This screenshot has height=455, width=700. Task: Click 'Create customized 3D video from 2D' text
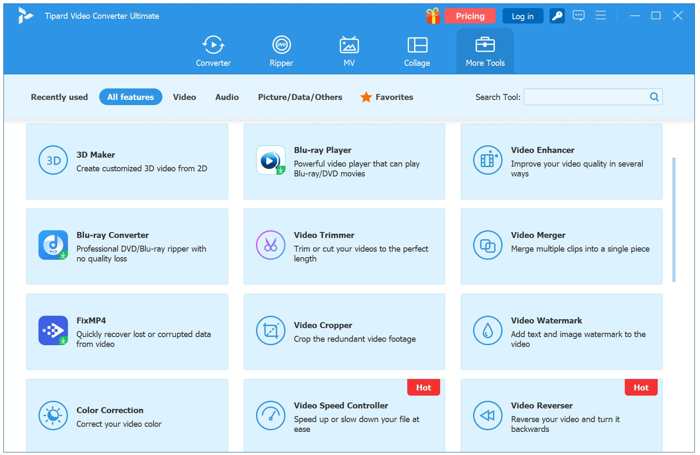142,168
